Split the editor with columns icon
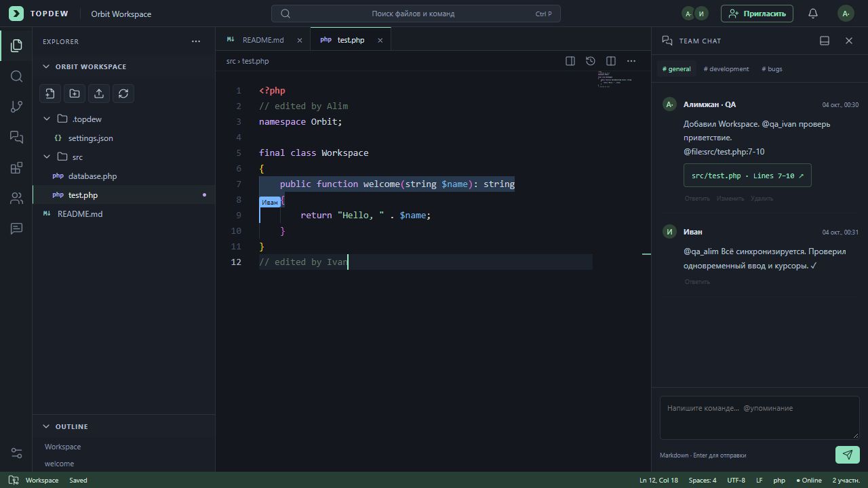This screenshot has width=868, height=488. (611, 61)
